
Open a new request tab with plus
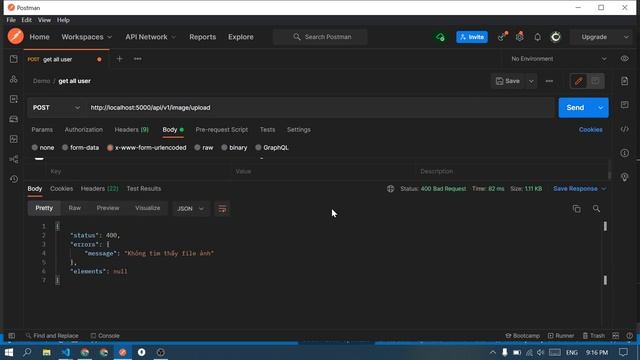[119, 59]
